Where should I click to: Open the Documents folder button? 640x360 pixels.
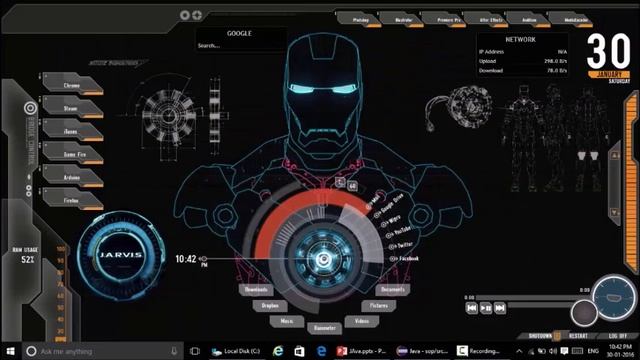[393, 289]
